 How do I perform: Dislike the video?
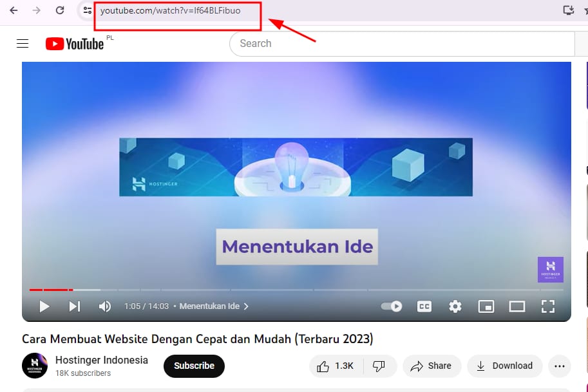click(379, 366)
